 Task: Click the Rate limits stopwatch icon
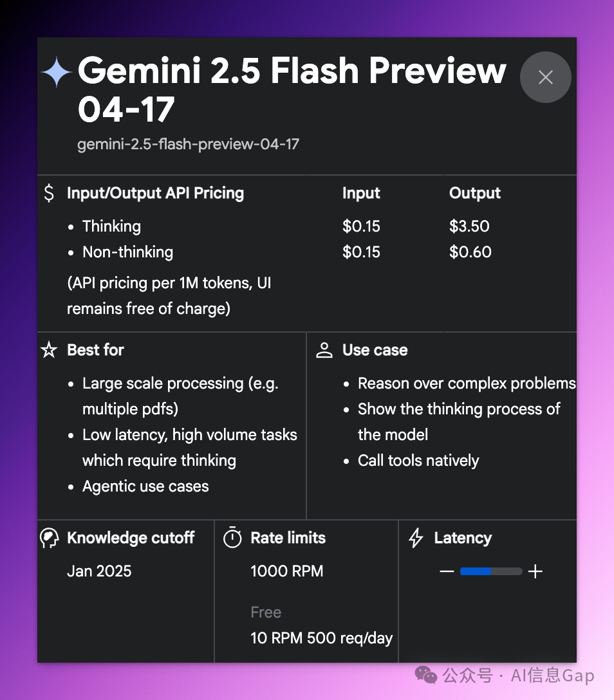(x=232, y=537)
